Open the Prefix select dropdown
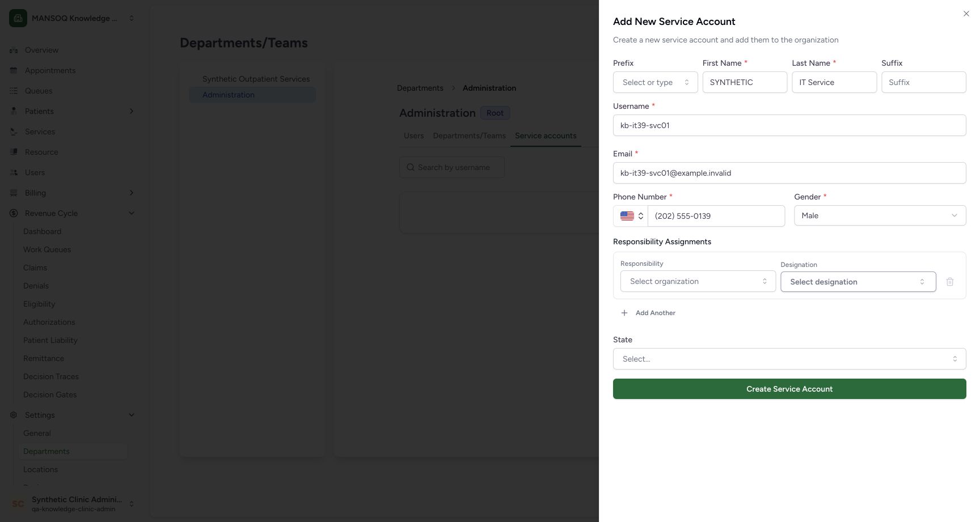The height and width of the screenshot is (522, 980). tap(655, 82)
